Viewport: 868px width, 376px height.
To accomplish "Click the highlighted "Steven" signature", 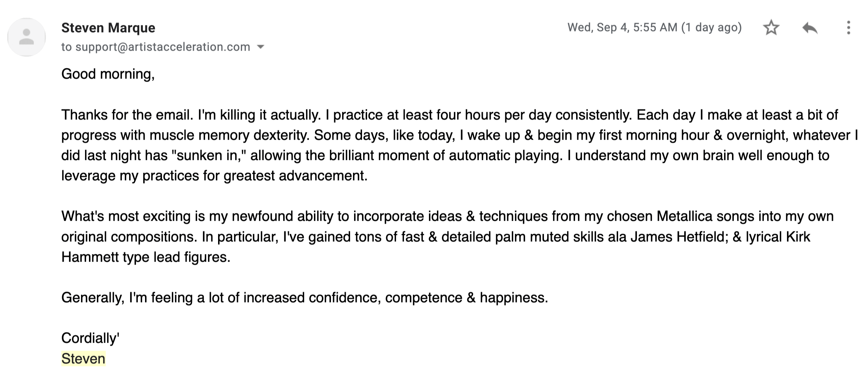I will click(x=83, y=359).
